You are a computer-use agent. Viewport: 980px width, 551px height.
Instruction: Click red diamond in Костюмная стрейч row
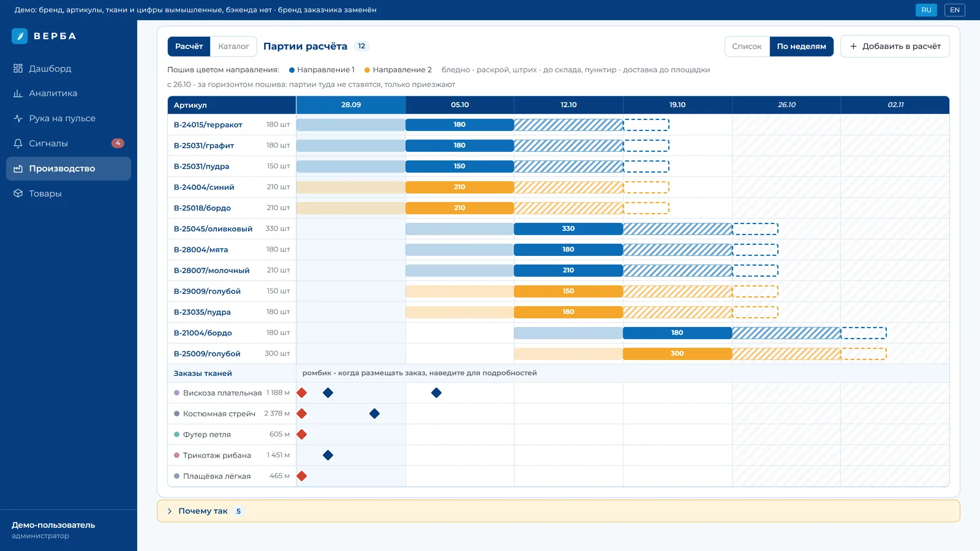pos(301,414)
